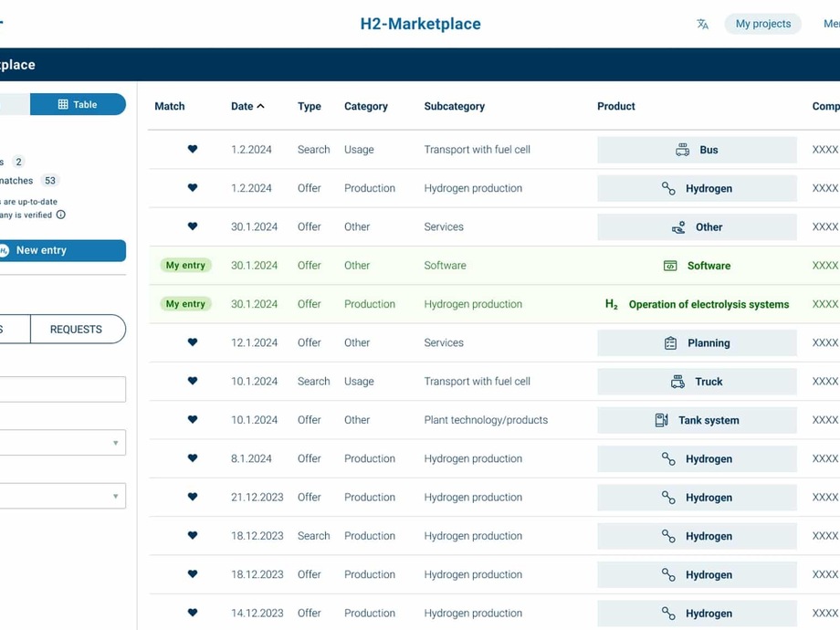The image size is (840, 630).
Task: Click the language translate icon
Action: point(702,25)
